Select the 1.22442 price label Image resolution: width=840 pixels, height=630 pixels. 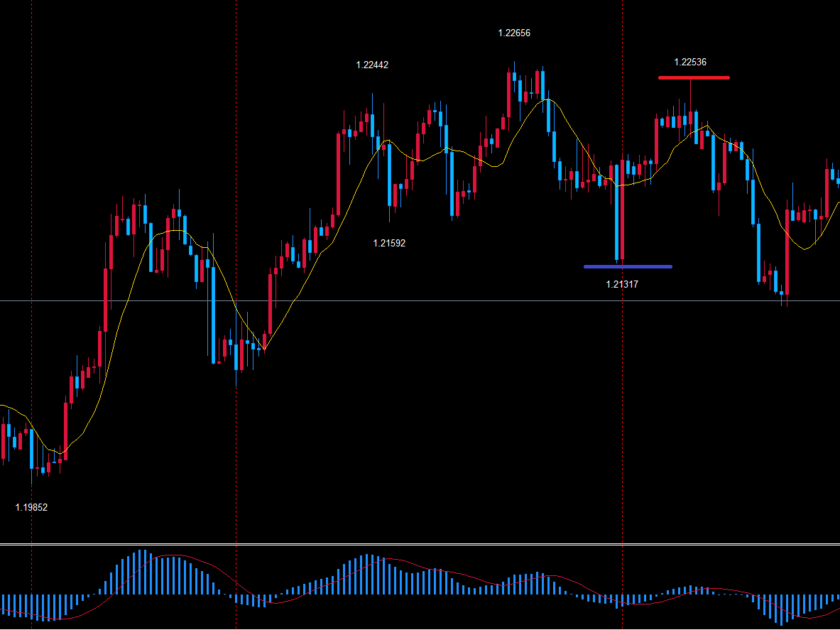372,65
